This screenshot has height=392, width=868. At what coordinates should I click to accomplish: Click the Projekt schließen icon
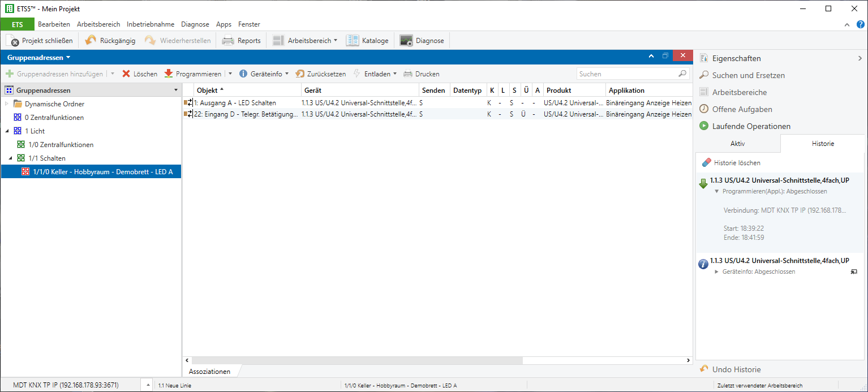pos(12,41)
